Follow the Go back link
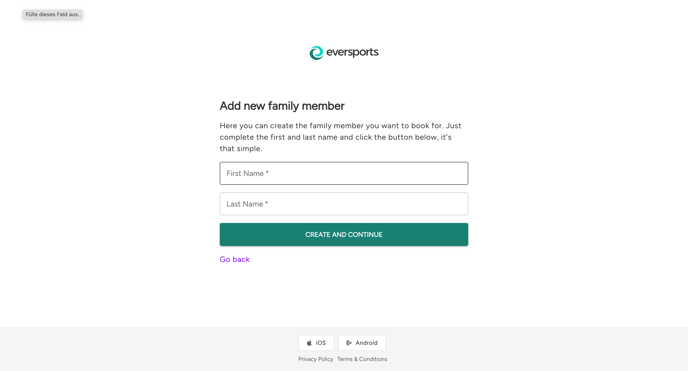Screen dimensions: 688x371 point(234,259)
